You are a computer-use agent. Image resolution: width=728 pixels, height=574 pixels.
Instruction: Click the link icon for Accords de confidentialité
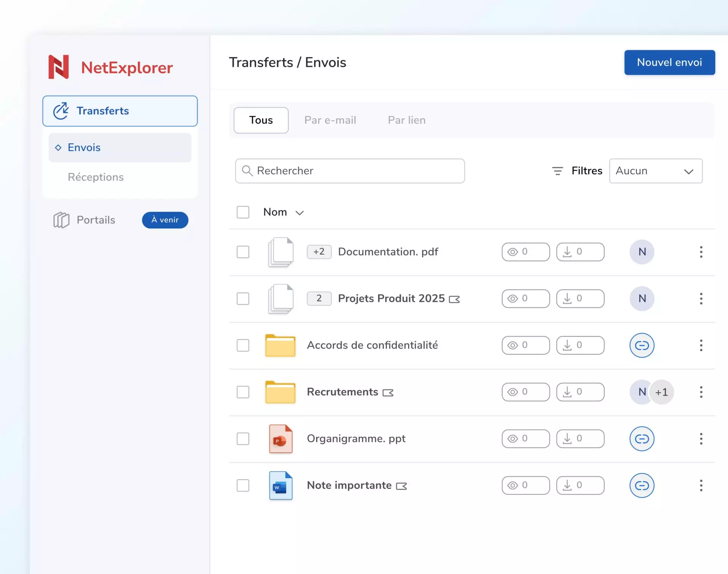point(642,345)
